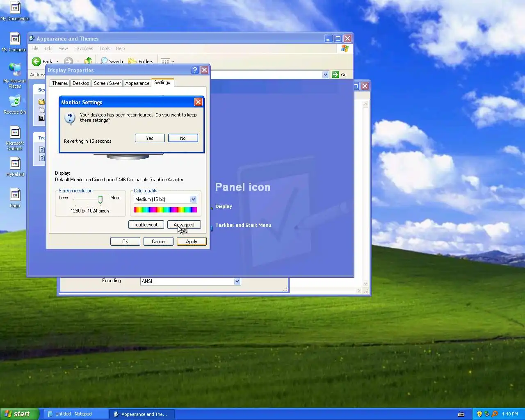Open MyPal 68 desktop icon
The image size is (525, 420).
tap(15, 167)
